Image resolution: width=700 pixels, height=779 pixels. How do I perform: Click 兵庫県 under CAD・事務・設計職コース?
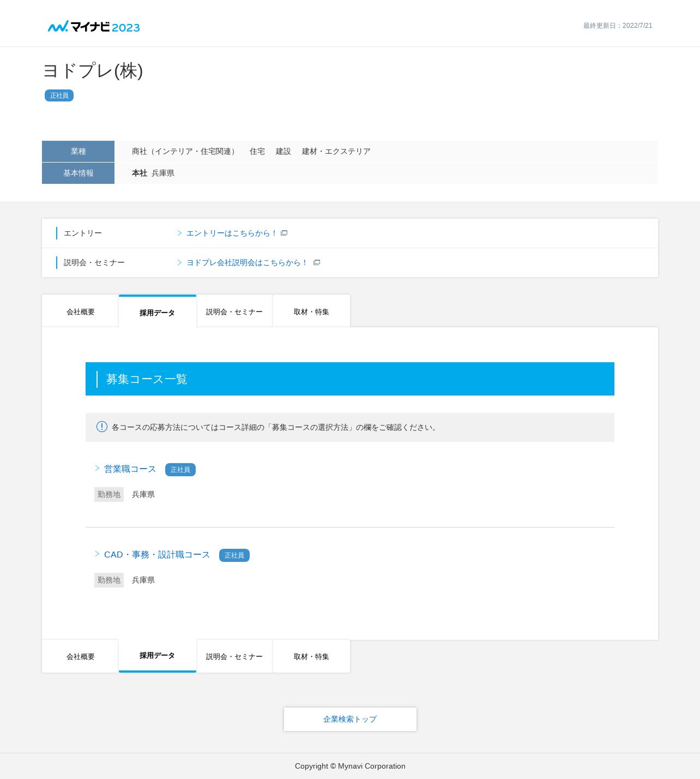pos(143,580)
